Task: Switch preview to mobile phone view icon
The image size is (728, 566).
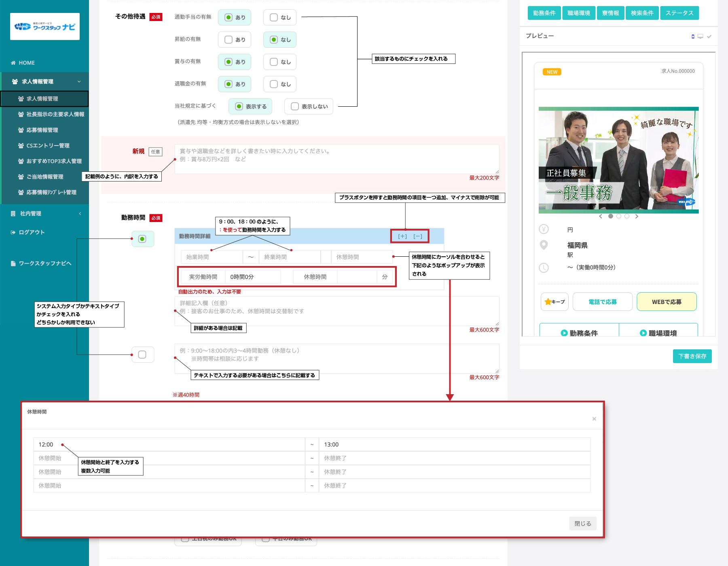Action: click(x=693, y=36)
